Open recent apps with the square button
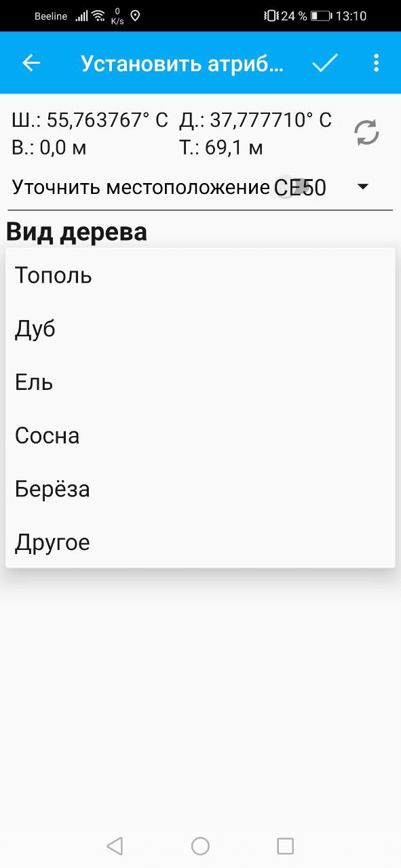 (x=285, y=846)
